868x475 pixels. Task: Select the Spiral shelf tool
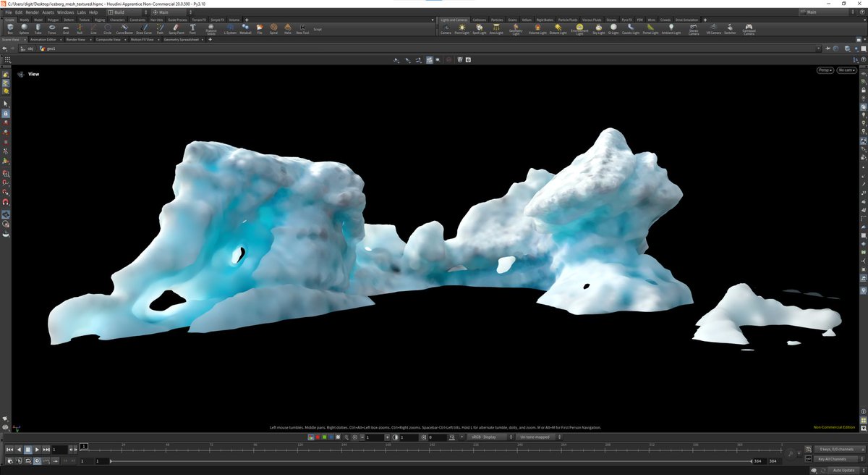pos(273,29)
